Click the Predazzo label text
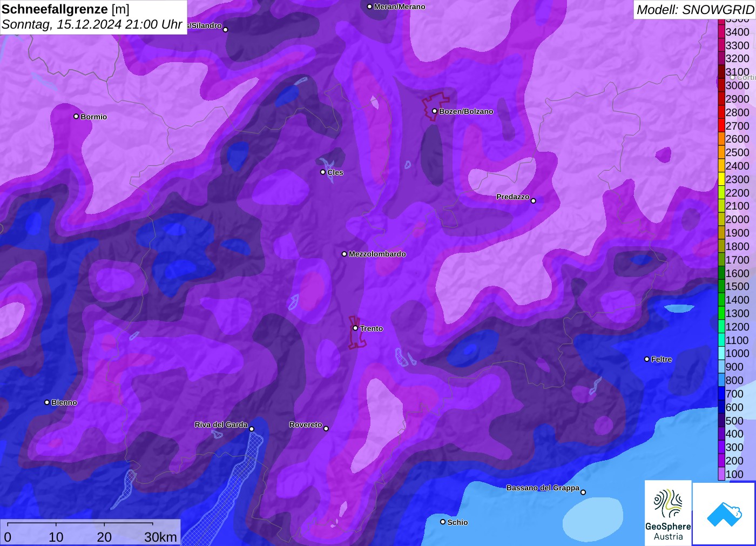Screen dimensions: 756x546 click(513, 197)
